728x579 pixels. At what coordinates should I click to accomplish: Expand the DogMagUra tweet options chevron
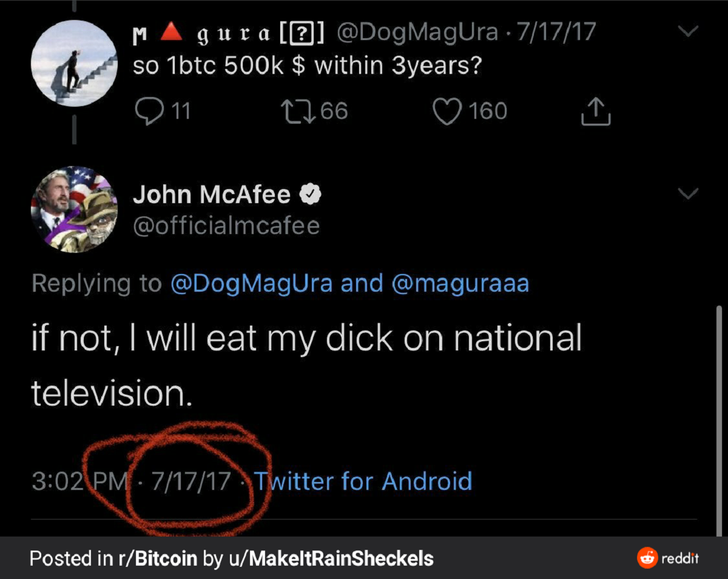[x=688, y=31]
